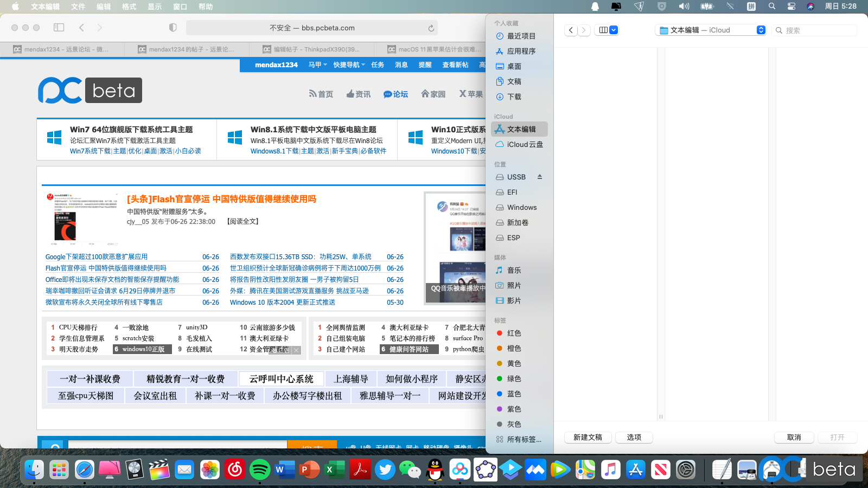The height and width of the screenshot is (488, 868).
Task: Click the 选项 options button
Action: tap(634, 438)
